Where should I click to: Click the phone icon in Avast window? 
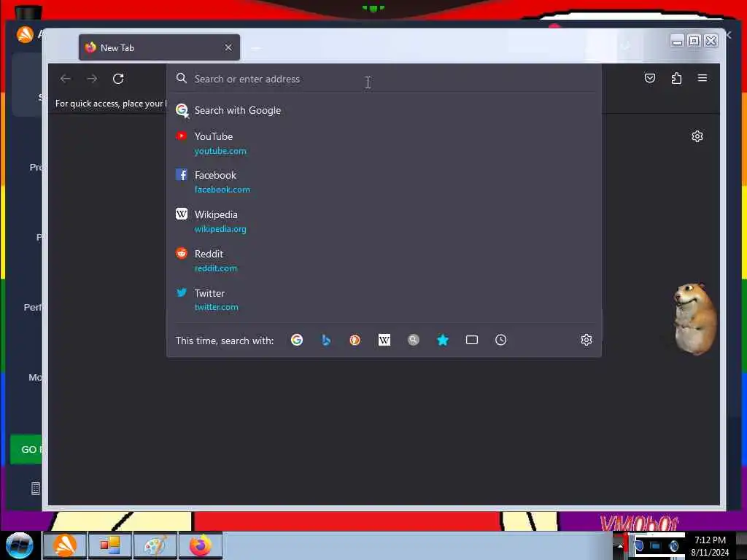(x=35, y=488)
